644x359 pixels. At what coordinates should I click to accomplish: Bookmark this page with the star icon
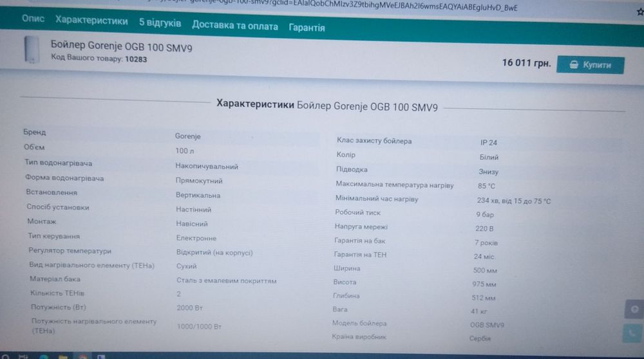click(640, 12)
